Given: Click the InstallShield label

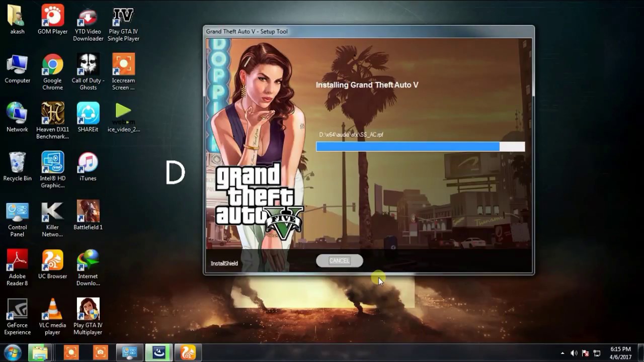Looking at the screenshot, I should 224,263.
